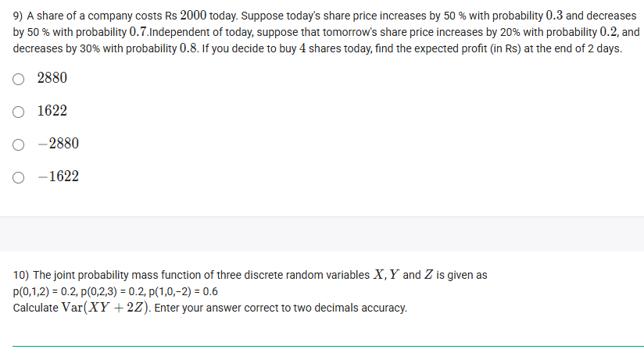This screenshot has width=644, height=360.
Task: Click the '9)' question number
Action: [x=19, y=16]
